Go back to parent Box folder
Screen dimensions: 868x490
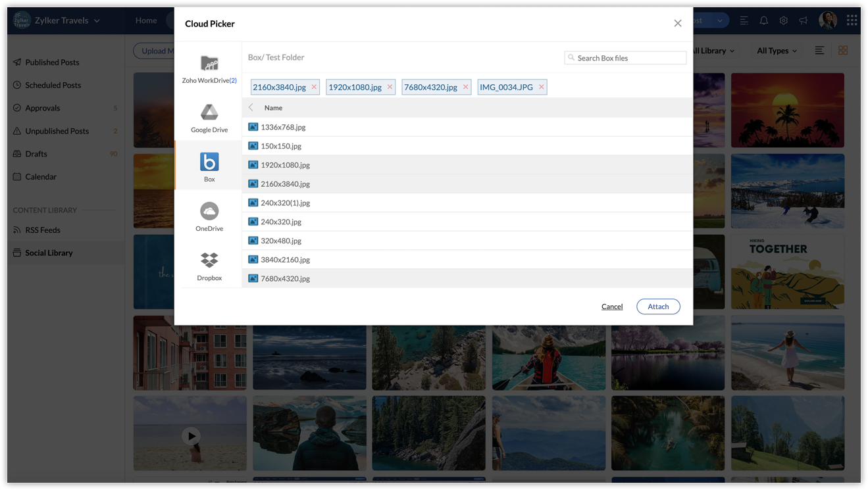(251, 107)
